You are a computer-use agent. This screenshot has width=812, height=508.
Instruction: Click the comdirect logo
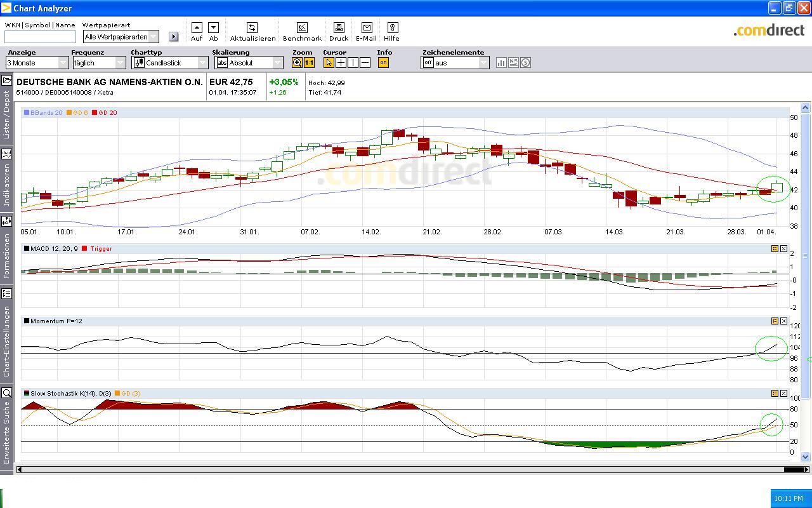(769, 30)
